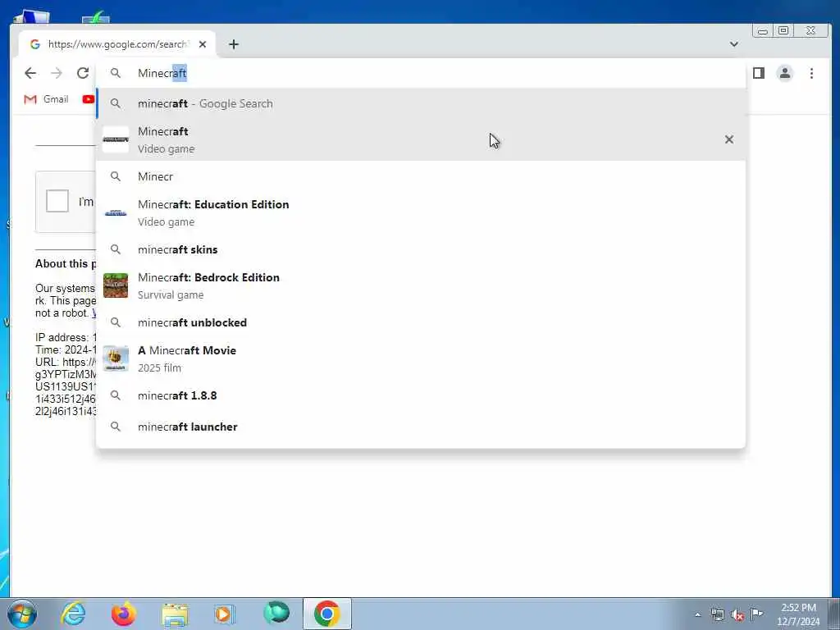Select the 'minecraft launcher' suggestion
This screenshot has width=840, height=630.
[x=421, y=427]
